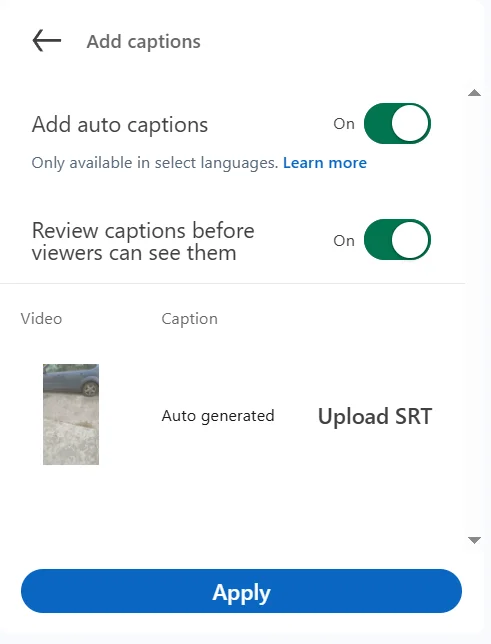Click the scrollbar up arrow
Screen dimensions: 491x644
point(475,93)
